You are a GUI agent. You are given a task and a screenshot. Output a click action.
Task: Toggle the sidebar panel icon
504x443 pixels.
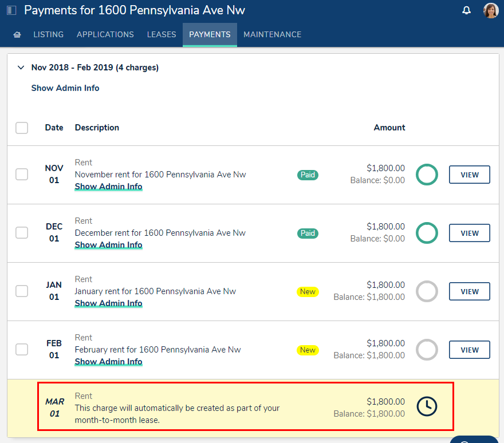click(x=11, y=10)
